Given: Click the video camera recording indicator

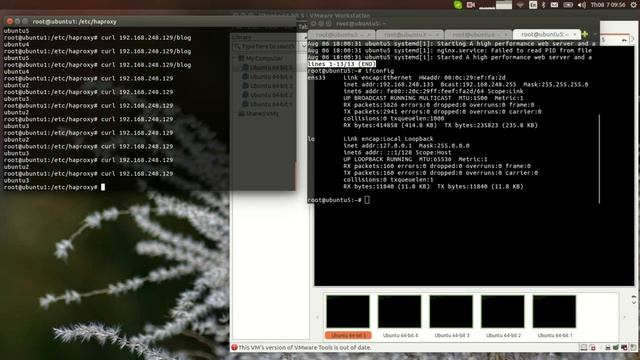Looking at the screenshot, I should 471,5.
